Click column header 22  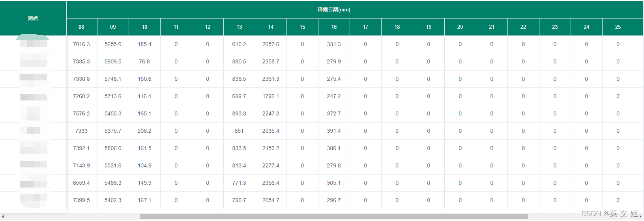pos(523,27)
